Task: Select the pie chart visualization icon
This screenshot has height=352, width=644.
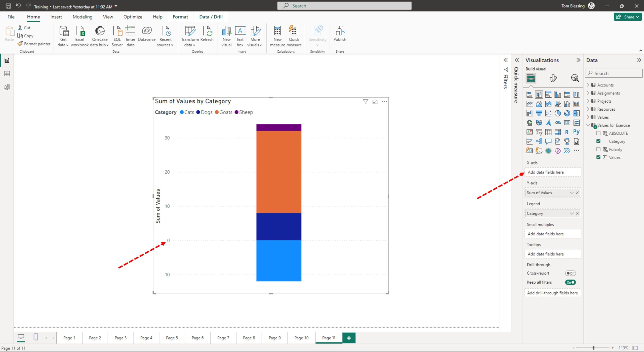Action: tap(557, 113)
